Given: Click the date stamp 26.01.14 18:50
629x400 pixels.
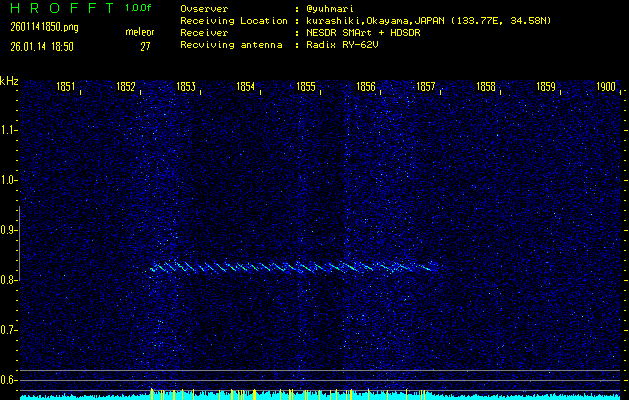Looking at the screenshot, I should click(x=42, y=47).
